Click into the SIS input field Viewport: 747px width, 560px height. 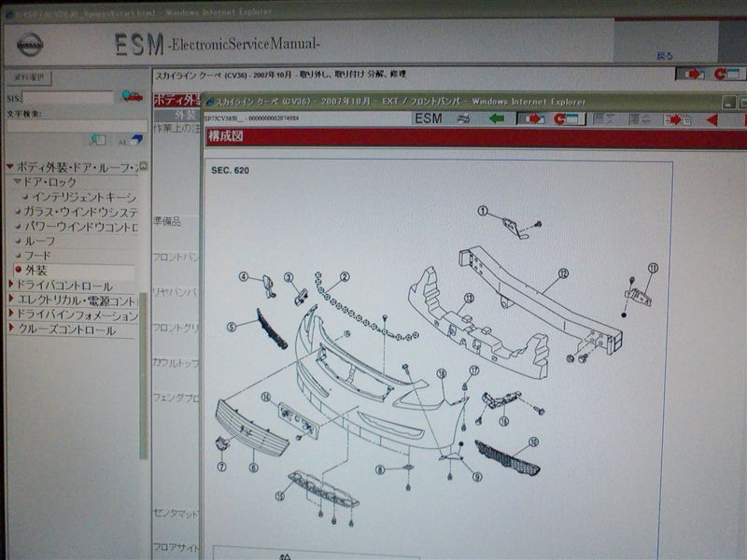point(68,98)
